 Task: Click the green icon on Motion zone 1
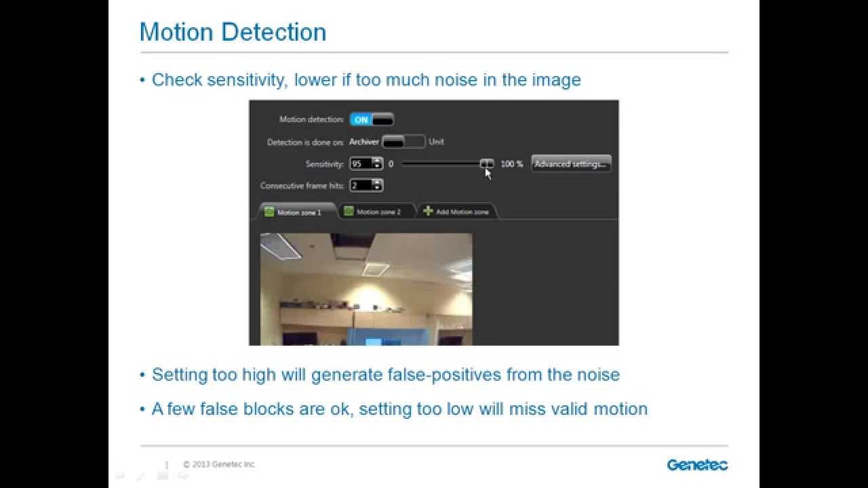(x=269, y=211)
